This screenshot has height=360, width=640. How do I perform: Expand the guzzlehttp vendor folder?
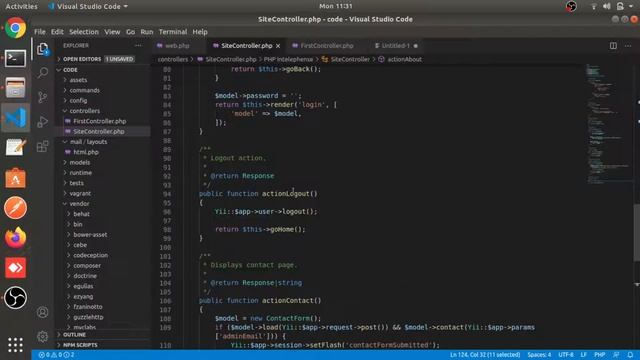tap(103, 317)
